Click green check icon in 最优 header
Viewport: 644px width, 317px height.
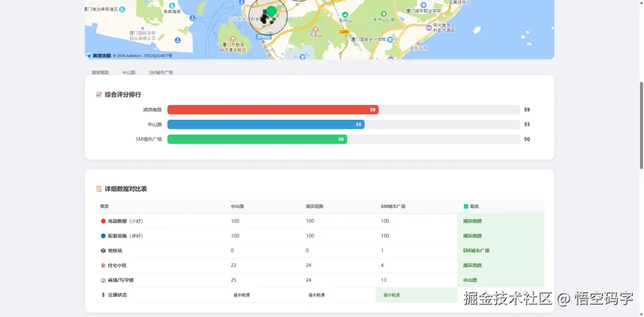click(466, 206)
